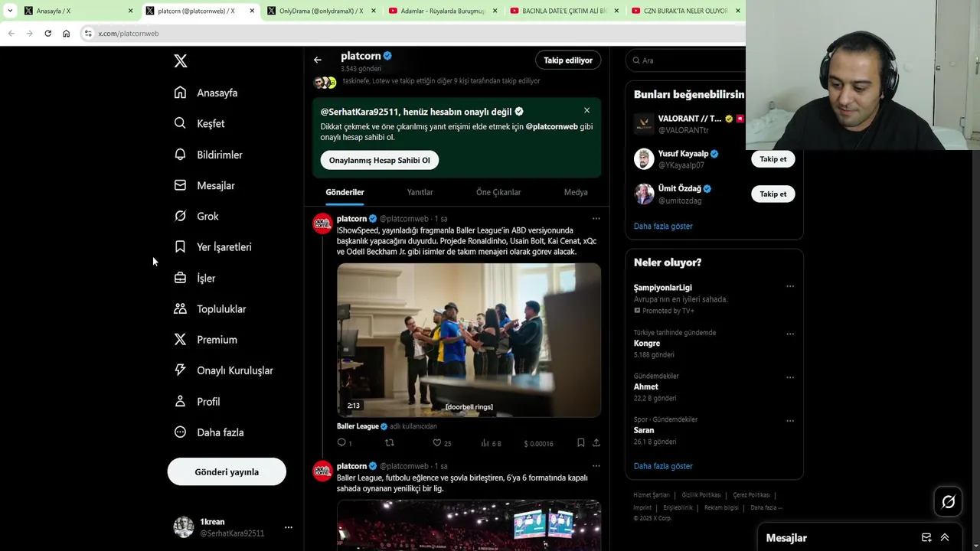This screenshot has height=551, width=980.
Task: Reply to the IShowSpeed post
Action: [x=342, y=442]
